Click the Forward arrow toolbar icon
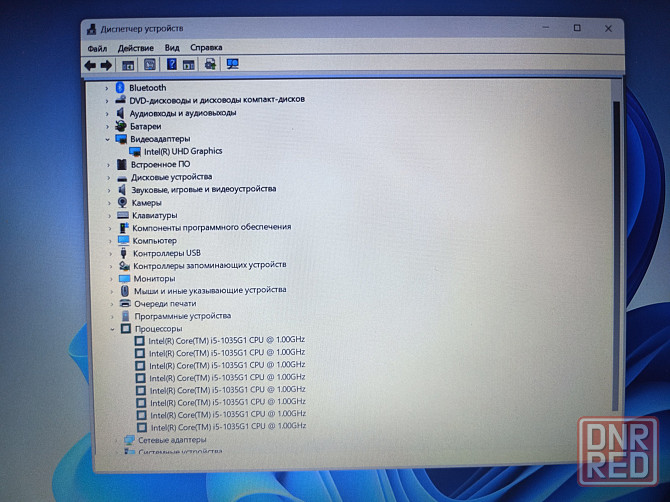The height and width of the screenshot is (502, 670). 106,65
